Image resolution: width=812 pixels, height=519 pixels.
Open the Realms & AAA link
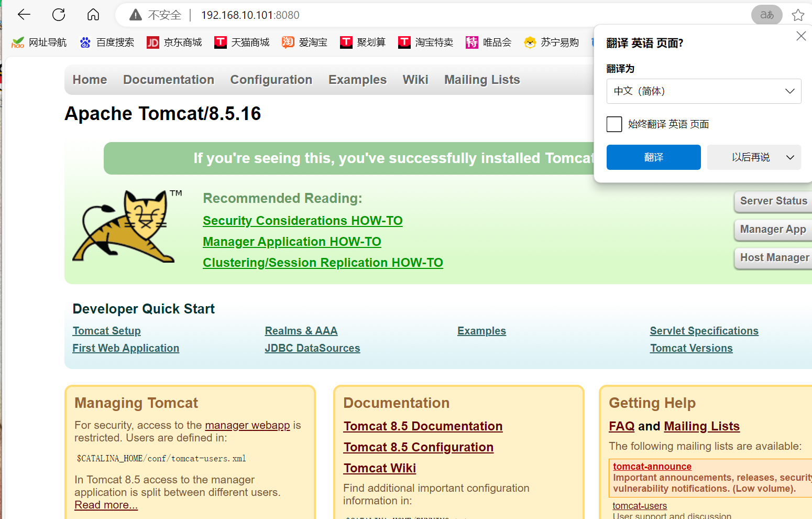tap(301, 331)
